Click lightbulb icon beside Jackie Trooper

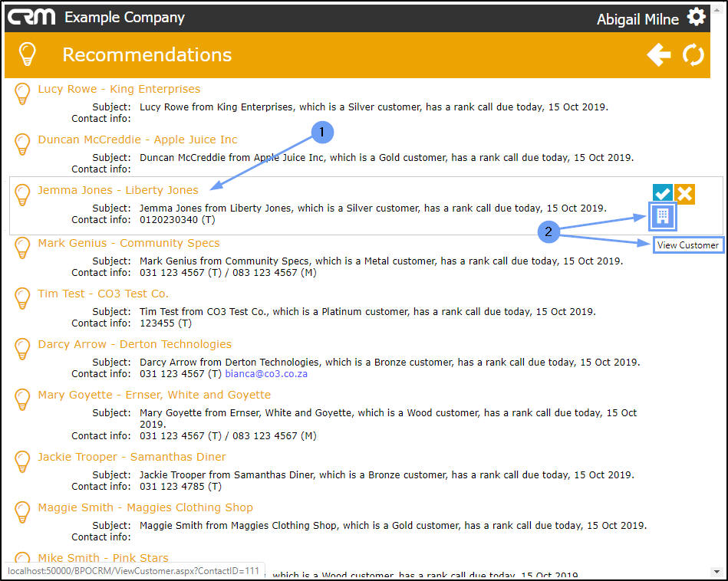click(x=22, y=461)
